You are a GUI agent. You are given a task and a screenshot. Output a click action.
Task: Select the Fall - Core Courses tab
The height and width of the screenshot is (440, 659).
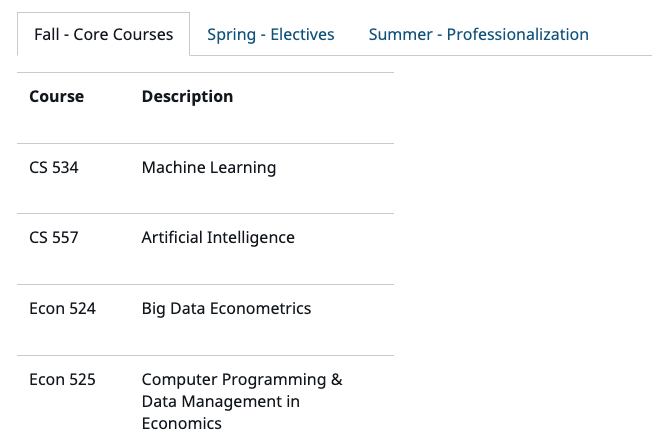pyautogui.click(x=103, y=34)
